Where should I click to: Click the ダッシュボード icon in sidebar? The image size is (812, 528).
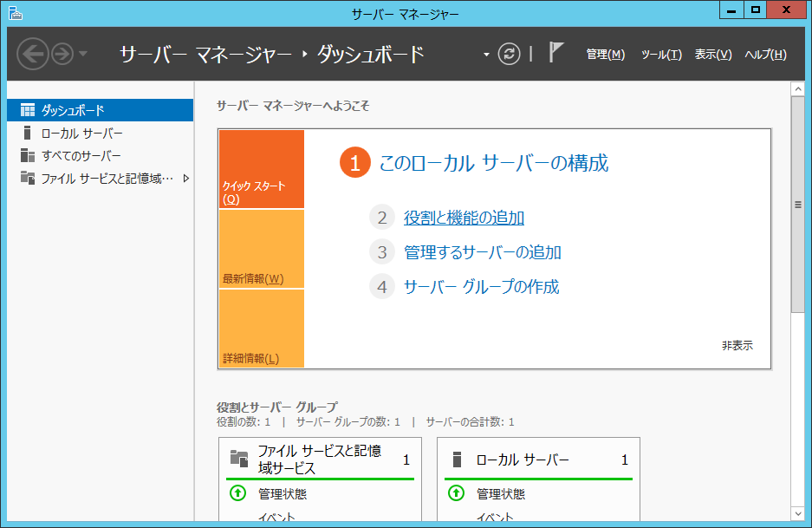point(28,110)
